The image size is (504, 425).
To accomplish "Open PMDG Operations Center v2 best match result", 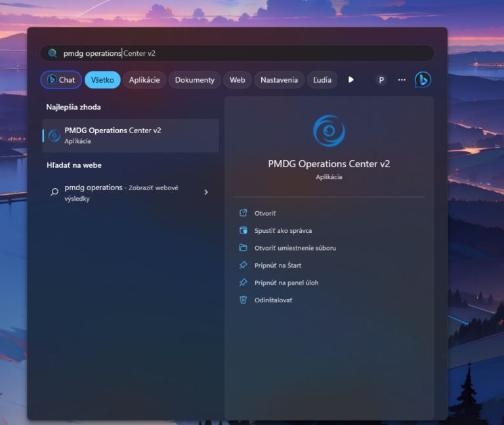I will tap(131, 136).
